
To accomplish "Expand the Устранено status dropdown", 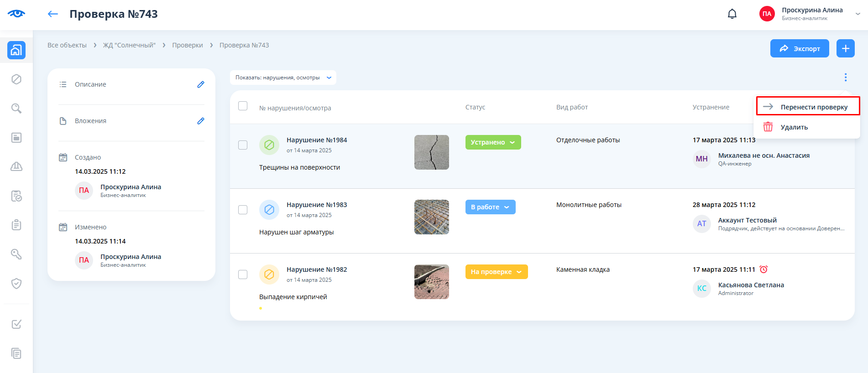I will click(x=493, y=142).
